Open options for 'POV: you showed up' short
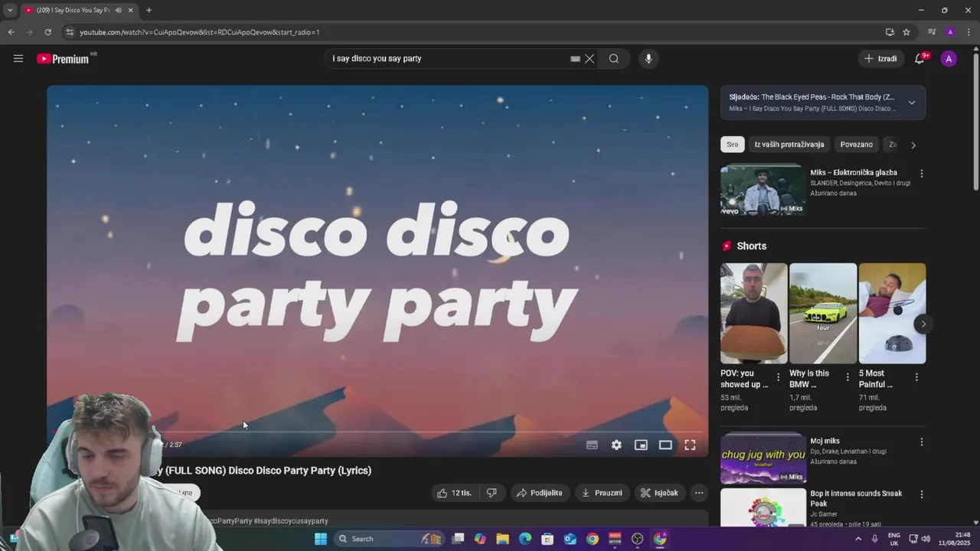The height and width of the screenshot is (551, 980). 778,377
